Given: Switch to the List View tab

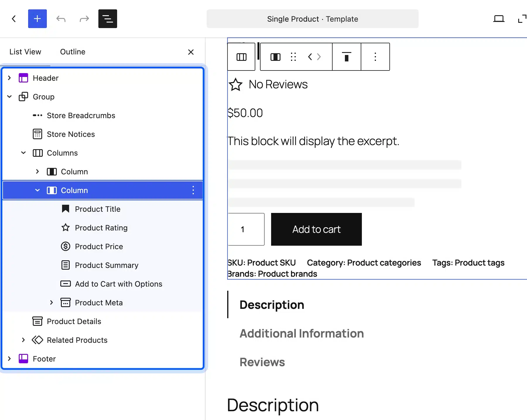Looking at the screenshot, I should pyautogui.click(x=25, y=52).
